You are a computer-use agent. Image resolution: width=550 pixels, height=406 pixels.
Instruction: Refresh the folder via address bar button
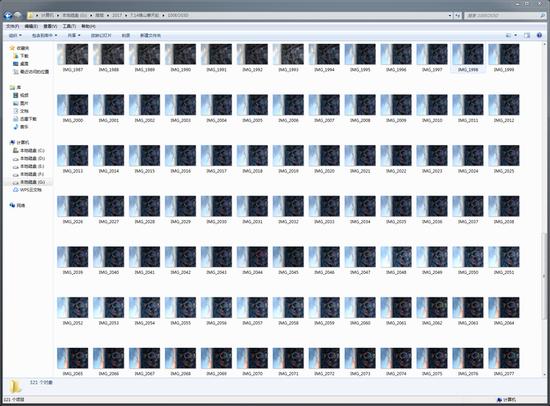457,15
